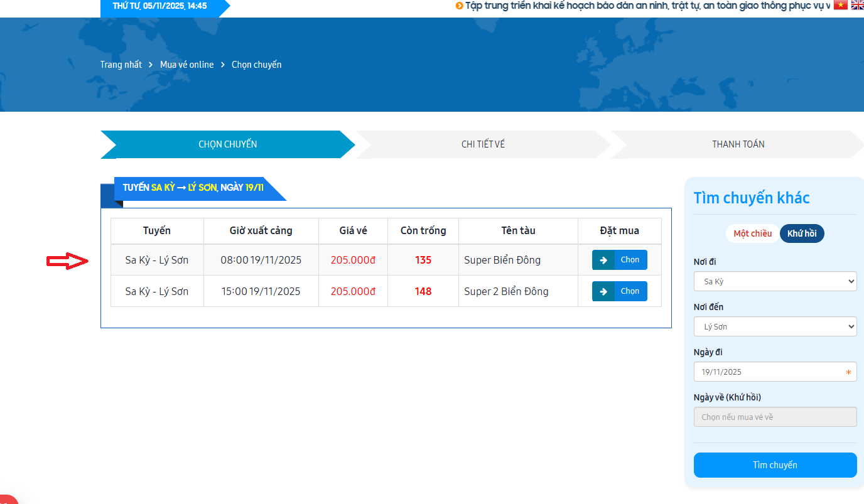
Task: Switch language using the English flag icon
Action: [857, 6]
